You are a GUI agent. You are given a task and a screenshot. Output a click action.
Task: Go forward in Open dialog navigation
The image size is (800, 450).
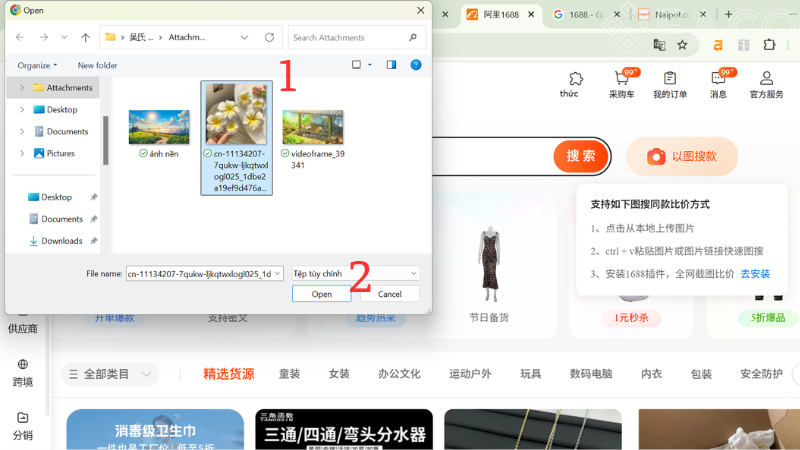coord(44,37)
